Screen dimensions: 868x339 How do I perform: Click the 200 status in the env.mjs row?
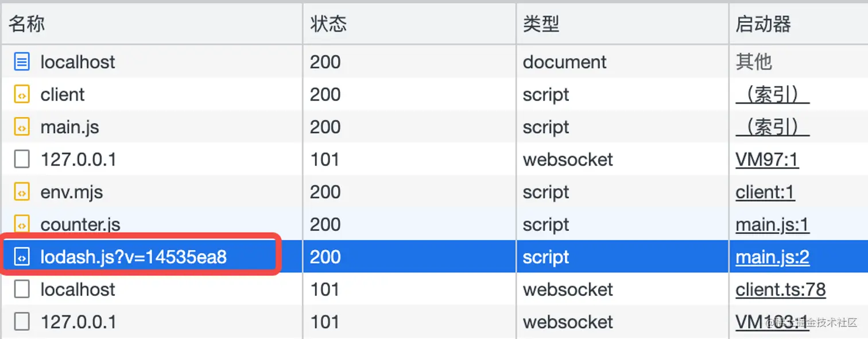[x=325, y=192]
